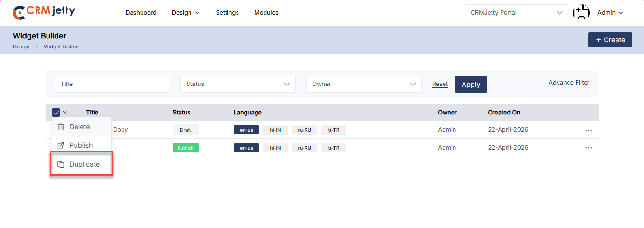Open the Status filter dropdown
The image size is (644, 228).
point(238,84)
